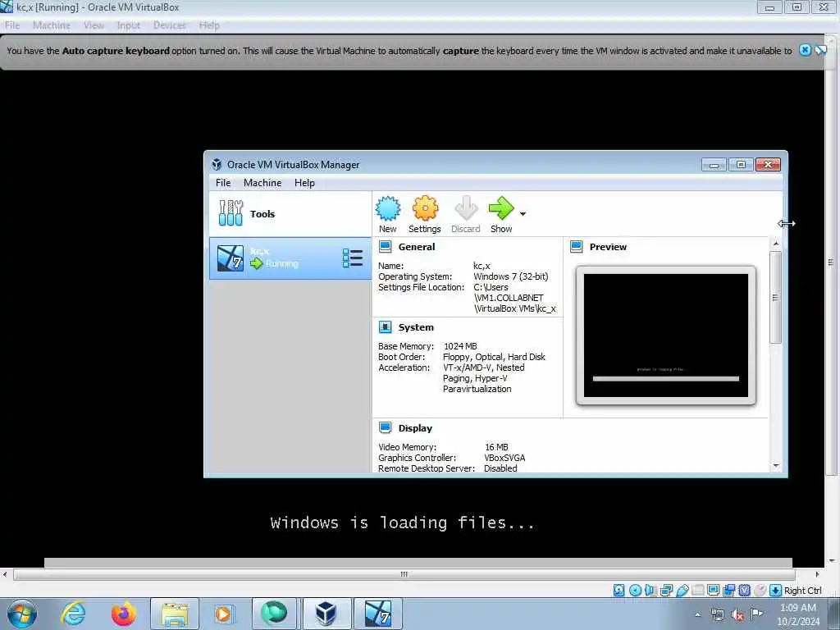The width and height of the screenshot is (840, 630).
Task: Select the Tools entry in left pane
Action: tap(290, 214)
